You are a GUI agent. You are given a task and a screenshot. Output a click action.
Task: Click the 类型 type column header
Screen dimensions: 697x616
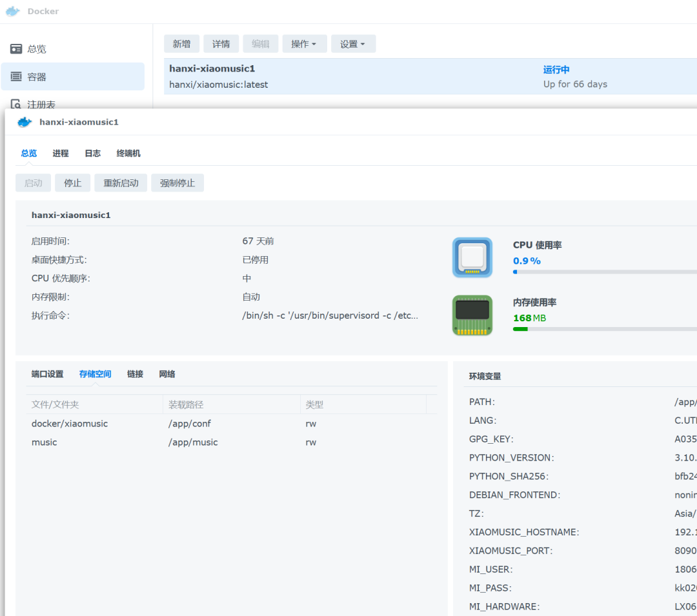(363, 404)
